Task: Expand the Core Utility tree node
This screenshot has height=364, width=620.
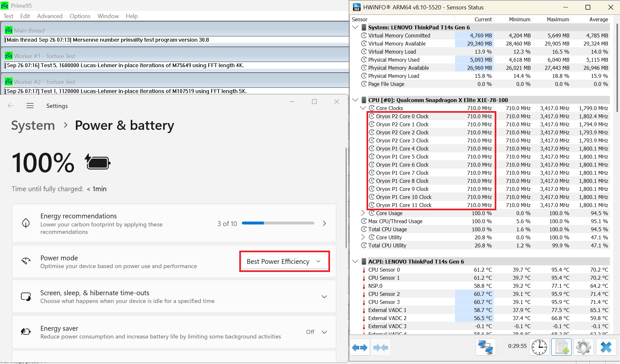Action: [363, 237]
